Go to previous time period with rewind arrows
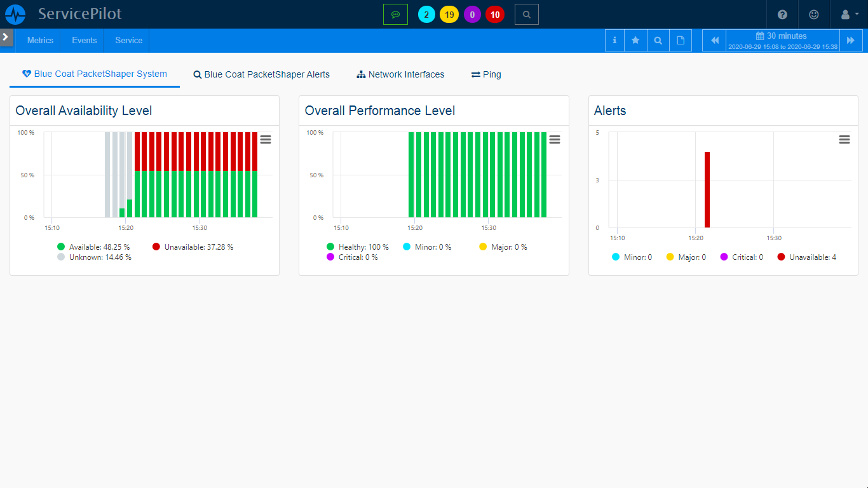The width and height of the screenshot is (868, 488). point(714,41)
